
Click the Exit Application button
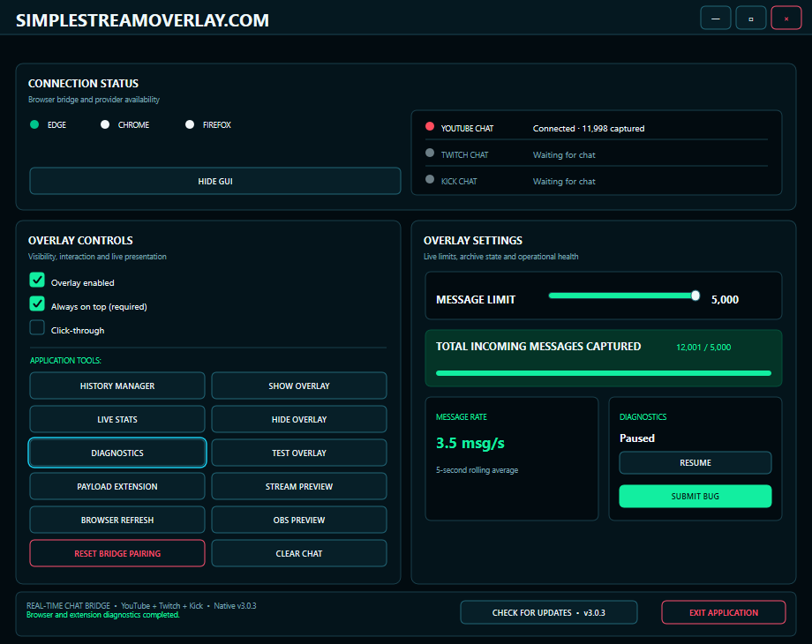pyautogui.click(x=724, y=612)
